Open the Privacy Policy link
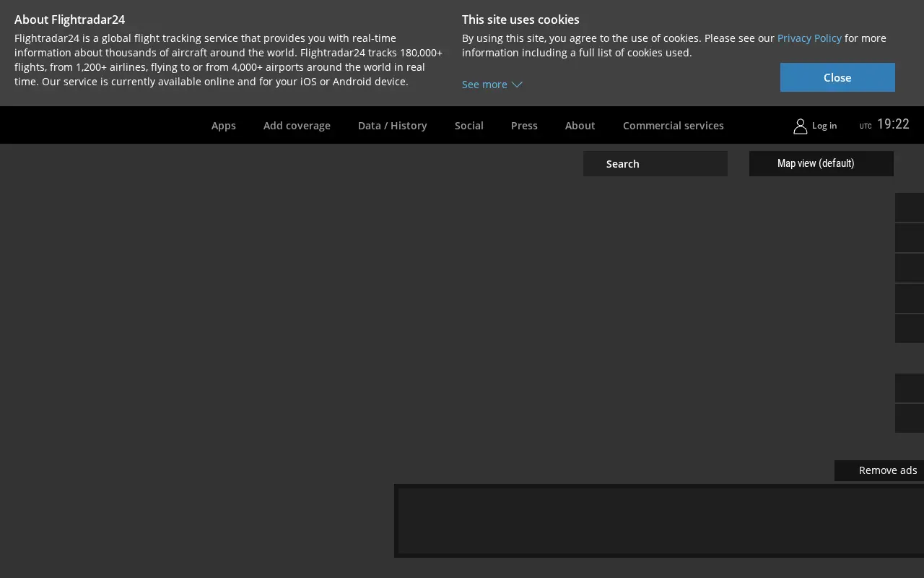This screenshot has width=924, height=578. tap(809, 38)
